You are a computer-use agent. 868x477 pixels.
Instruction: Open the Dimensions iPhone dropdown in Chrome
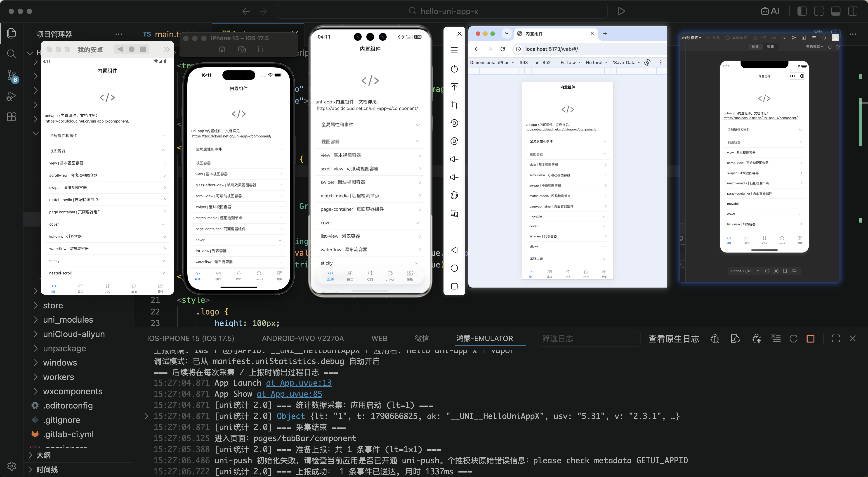coord(506,62)
